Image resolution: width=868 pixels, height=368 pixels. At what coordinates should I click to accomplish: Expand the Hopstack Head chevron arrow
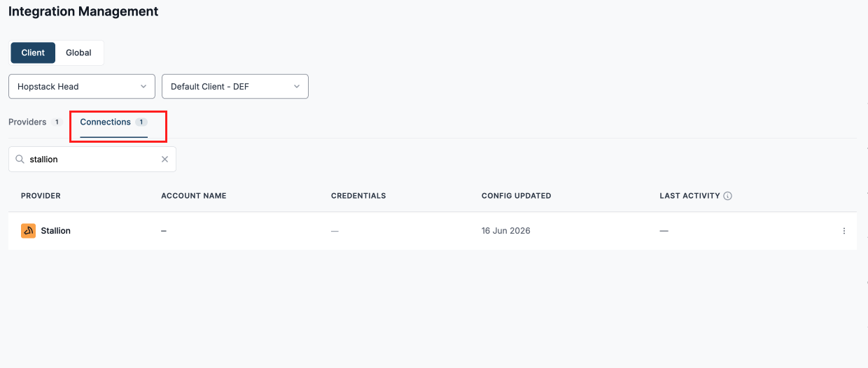pos(143,87)
